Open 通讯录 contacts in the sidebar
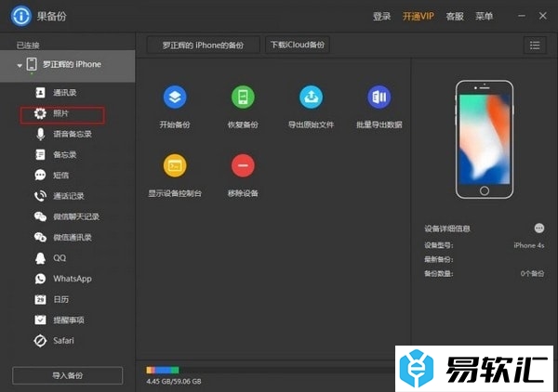This screenshot has width=558, height=392. click(x=56, y=93)
